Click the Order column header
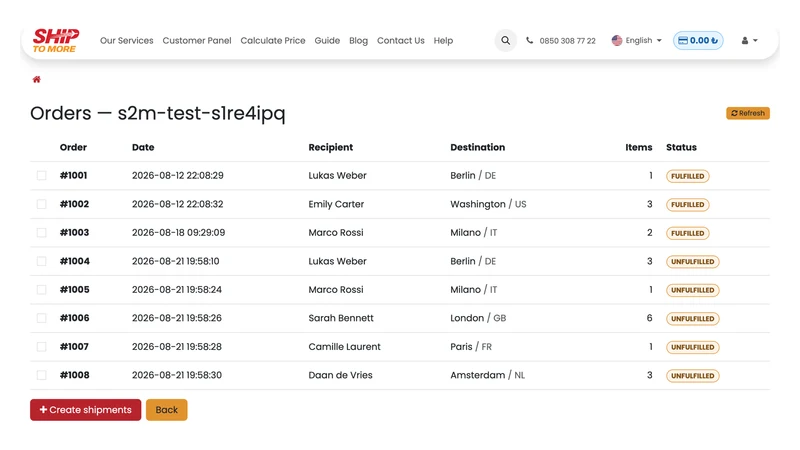Viewport: 800px width, 450px height. coord(73,147)
